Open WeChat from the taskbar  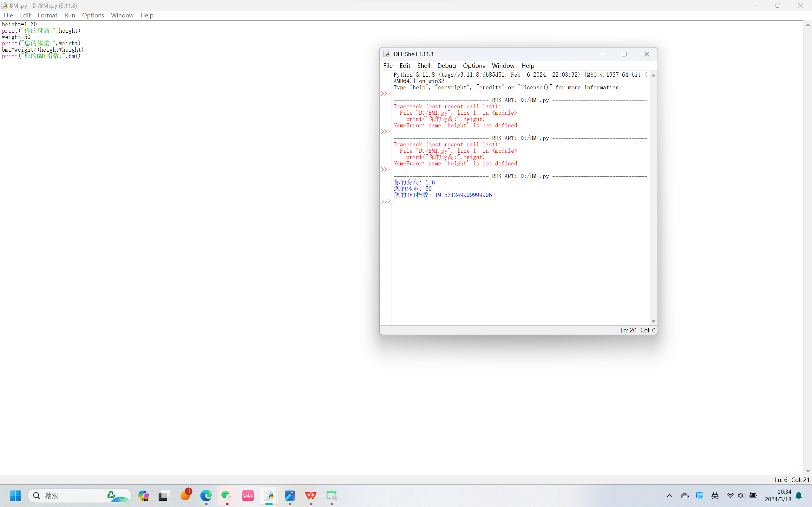tap(227, 495)
